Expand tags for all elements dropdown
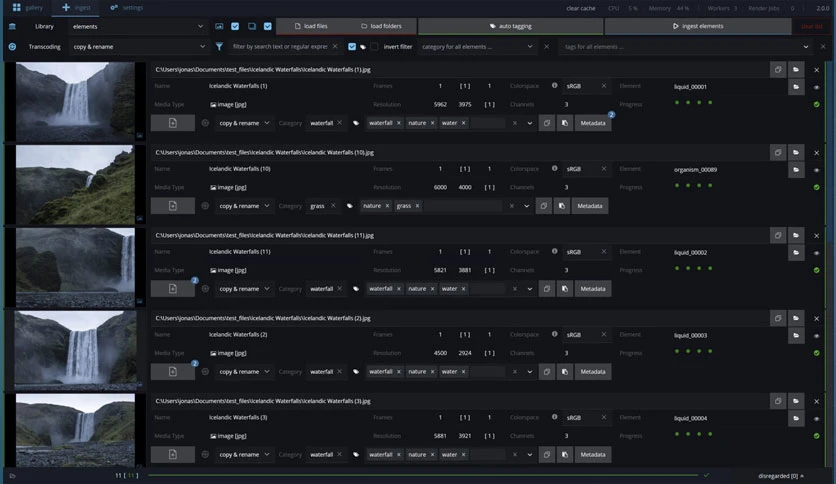The width and height of the screenshot is (836, 484). [805, 46]
